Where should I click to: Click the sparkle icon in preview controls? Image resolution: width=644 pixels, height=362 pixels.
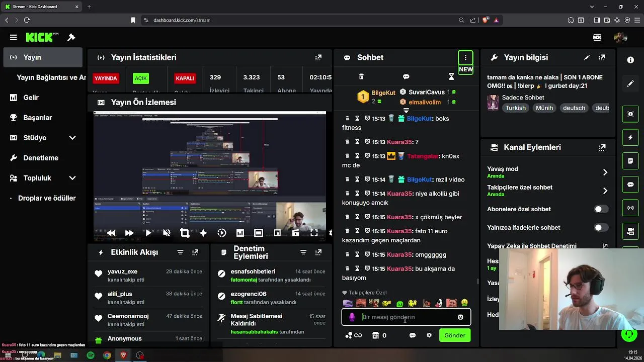[x=203, y=233]
